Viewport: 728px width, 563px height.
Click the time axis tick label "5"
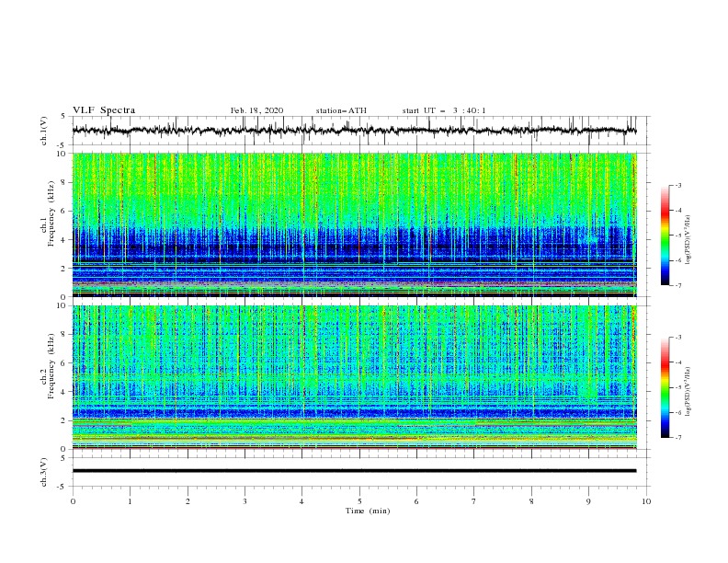coord(359,501)
